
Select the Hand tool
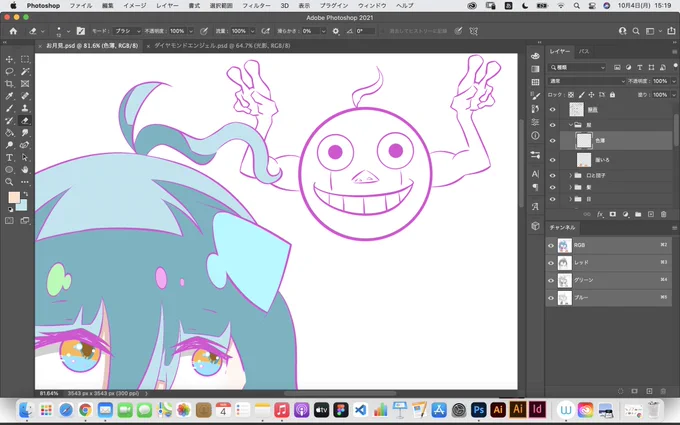coord(25,170)
